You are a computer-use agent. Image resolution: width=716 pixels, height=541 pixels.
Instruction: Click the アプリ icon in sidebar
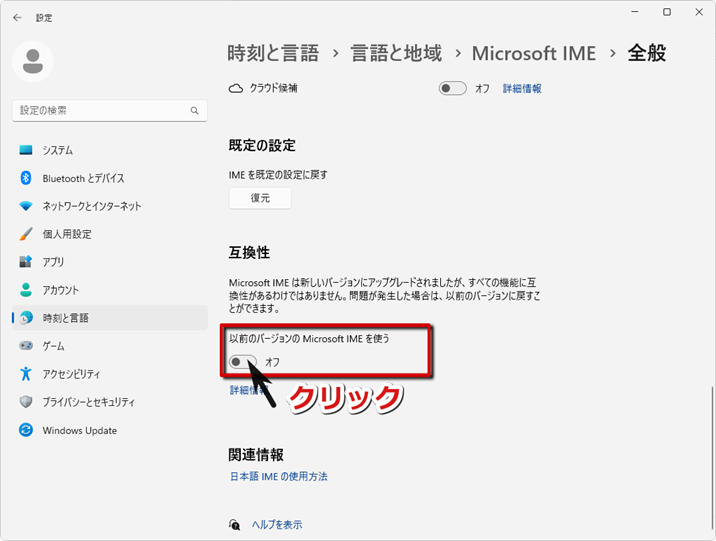[x=26, y=262]
